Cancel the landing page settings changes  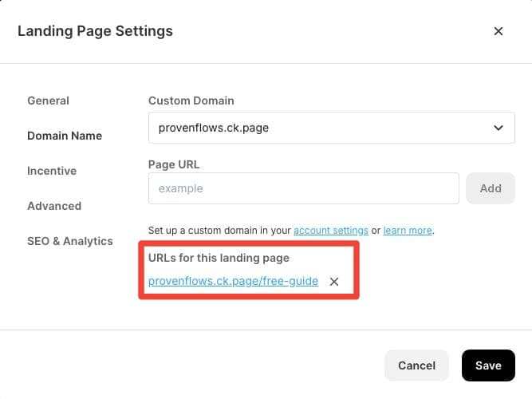coord(416,365)
